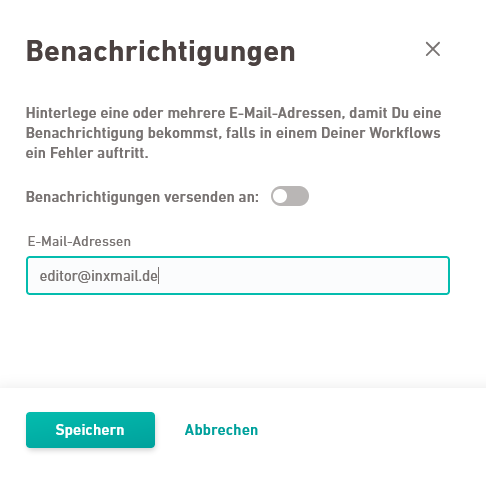Enable the Benachrichtigungen versenden an toggle
This screenshot has height=480, width=486.
[x=290, y=196]
